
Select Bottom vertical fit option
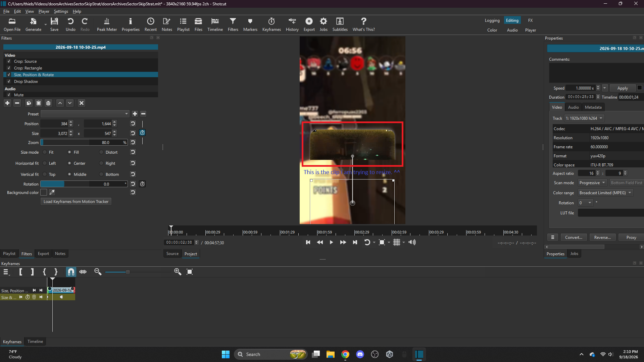(101, 174)
